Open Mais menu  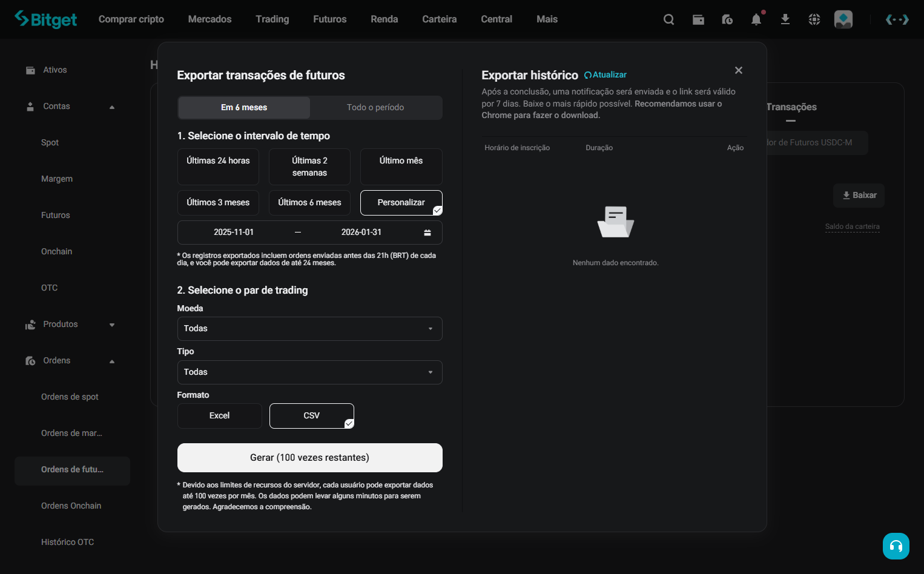(547, 19)
